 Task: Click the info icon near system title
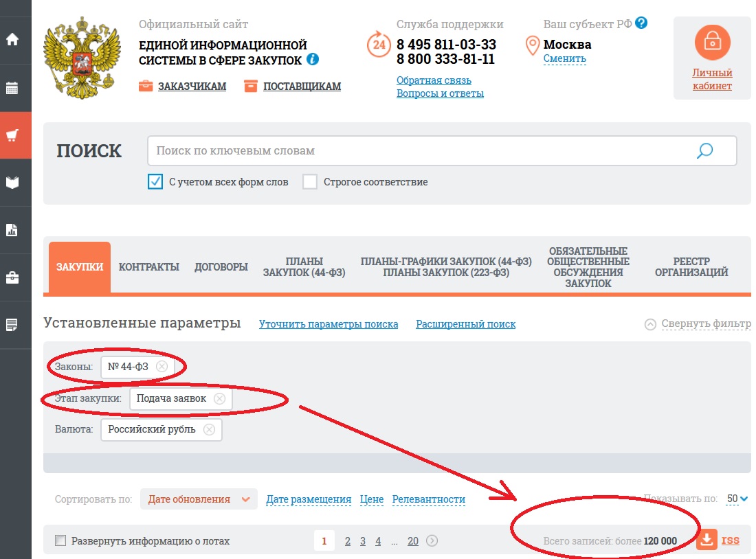tap(313, 60)
